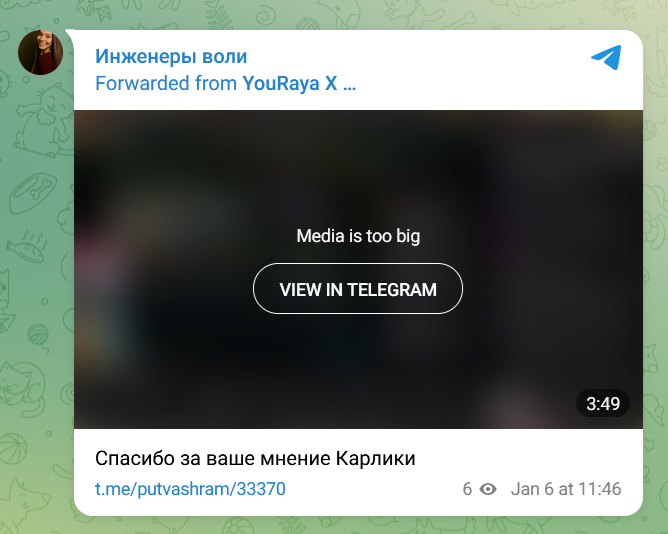Click the pet bowl doodle in background
This screenshot has height=534, width=668.
coord(33,192)
